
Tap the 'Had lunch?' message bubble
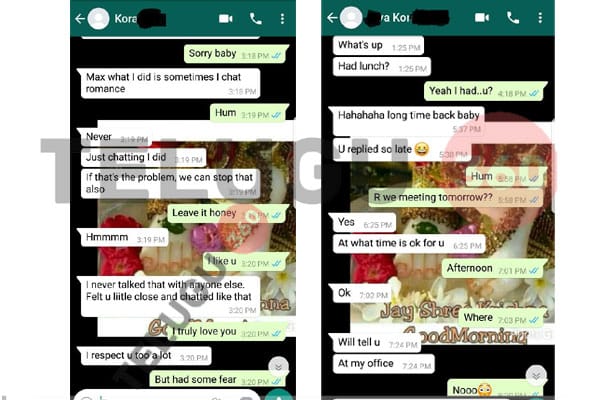pos(382,67)
